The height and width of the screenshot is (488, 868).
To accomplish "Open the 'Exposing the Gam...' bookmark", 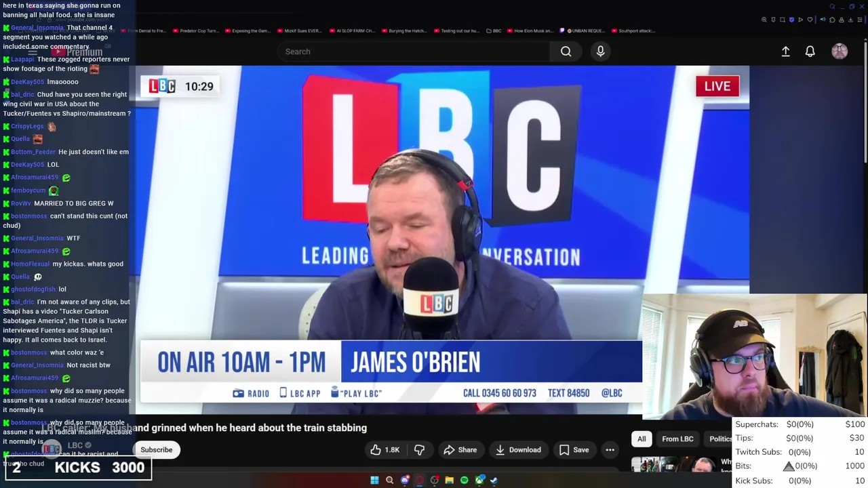I will 248,30.
